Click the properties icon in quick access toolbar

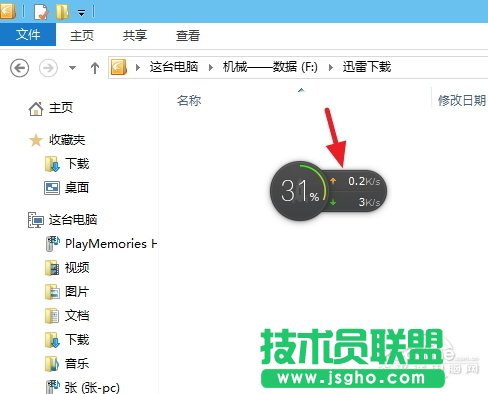pyautogui.click(x=41, y=12)
